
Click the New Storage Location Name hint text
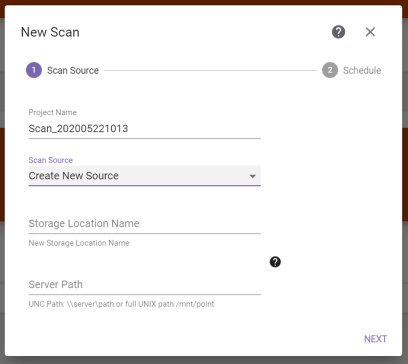click(79, 243)
